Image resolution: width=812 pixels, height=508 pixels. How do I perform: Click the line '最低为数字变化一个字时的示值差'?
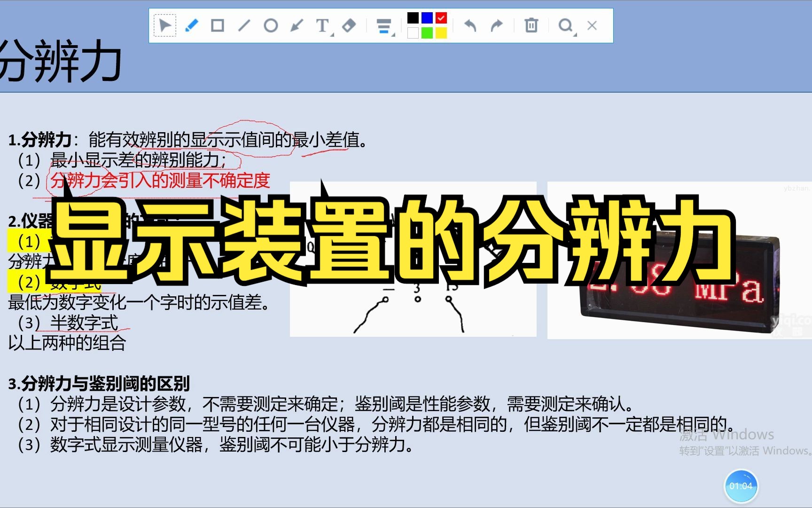click(x=139, y=302)
